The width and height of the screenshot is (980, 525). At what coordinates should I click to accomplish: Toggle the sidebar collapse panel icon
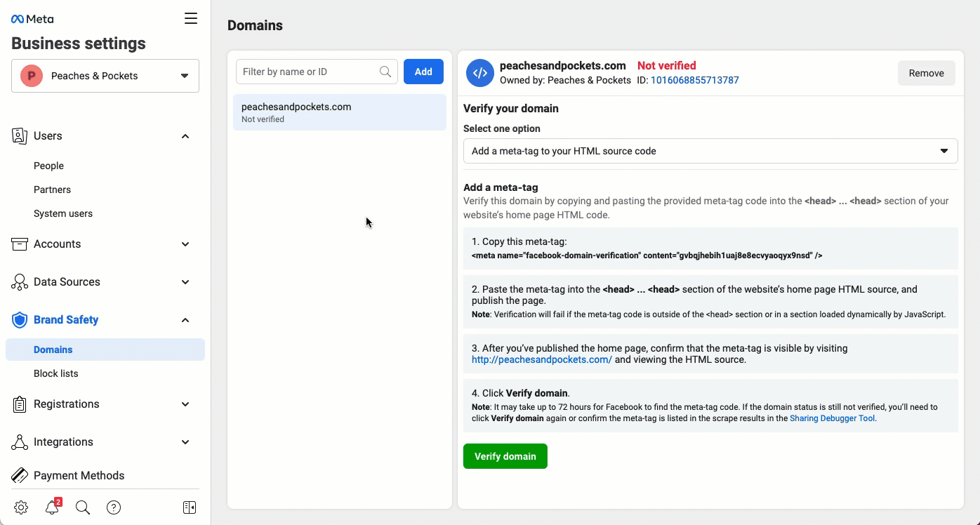[x=189, y=507]
